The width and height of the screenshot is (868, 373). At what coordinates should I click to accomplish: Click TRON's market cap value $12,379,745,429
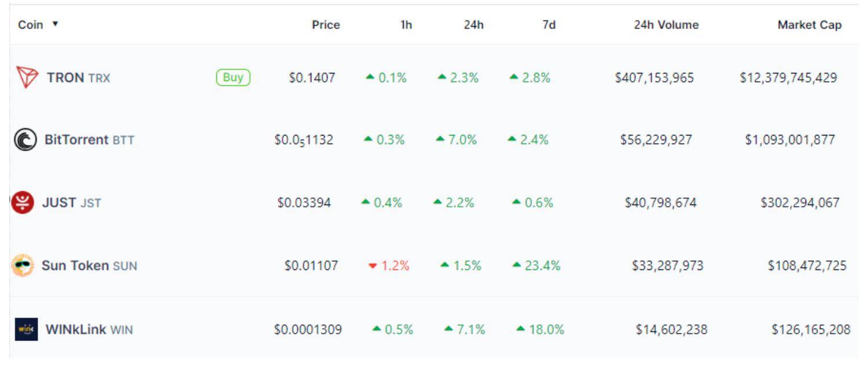788,78
